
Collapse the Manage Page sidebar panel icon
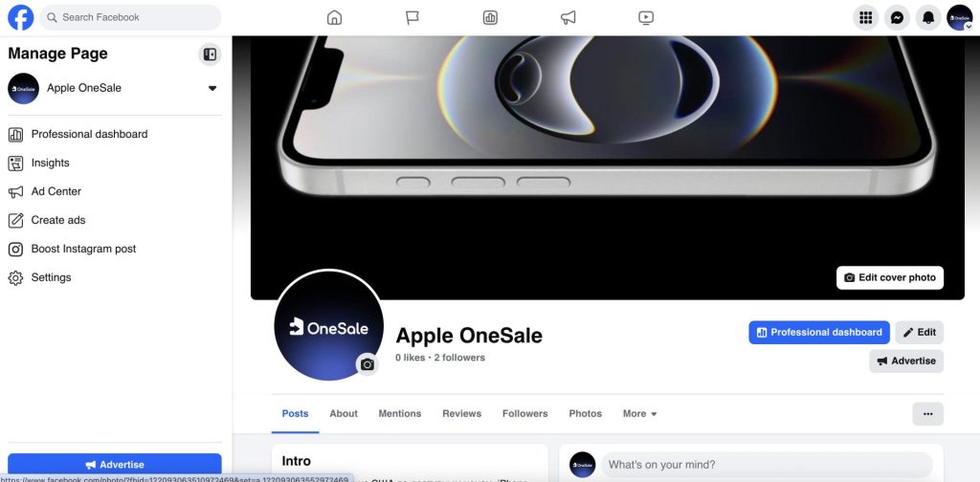tap(210, 55)
